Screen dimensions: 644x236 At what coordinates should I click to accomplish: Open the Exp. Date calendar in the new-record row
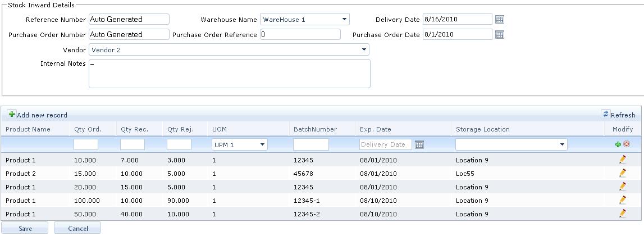pyautogui.click(x=419, y=145)
